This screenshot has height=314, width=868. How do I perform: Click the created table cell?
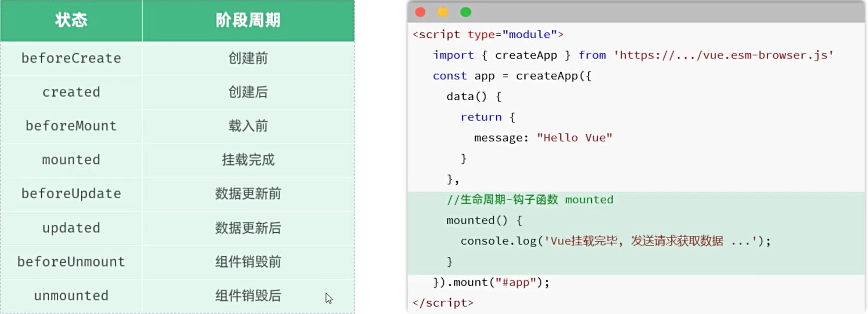click(x=71, y=92)
